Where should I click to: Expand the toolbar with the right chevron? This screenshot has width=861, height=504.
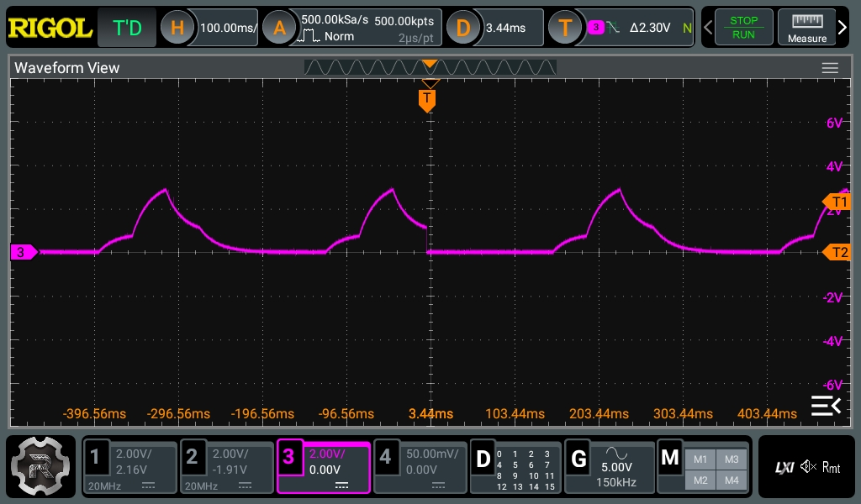click(842, 27)
